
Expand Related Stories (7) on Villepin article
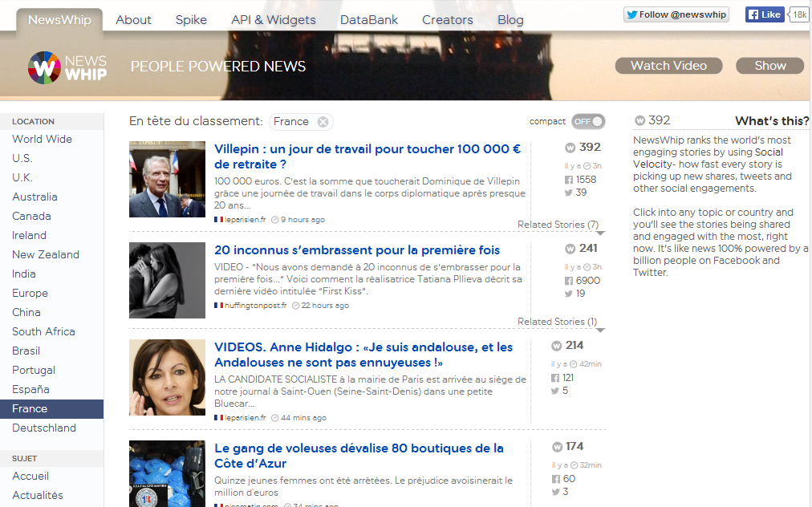558,225
